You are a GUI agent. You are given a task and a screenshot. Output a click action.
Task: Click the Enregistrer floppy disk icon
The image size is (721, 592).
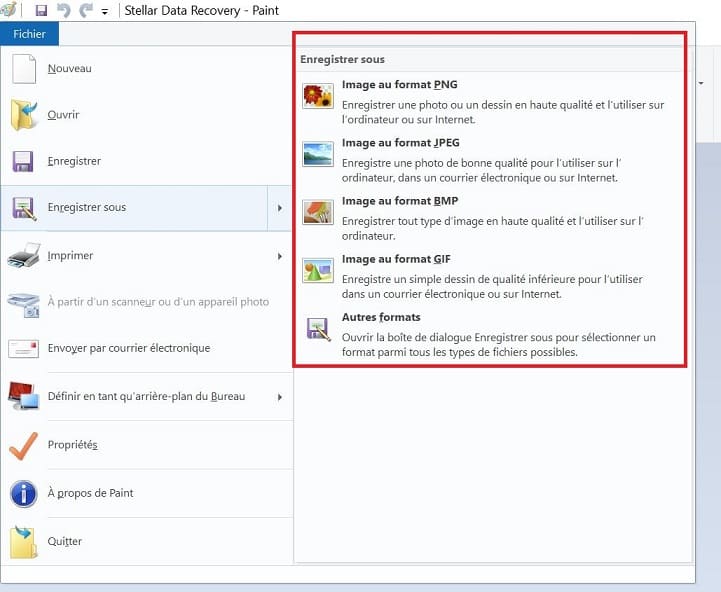pyautogui.click(x=23, y=161)
